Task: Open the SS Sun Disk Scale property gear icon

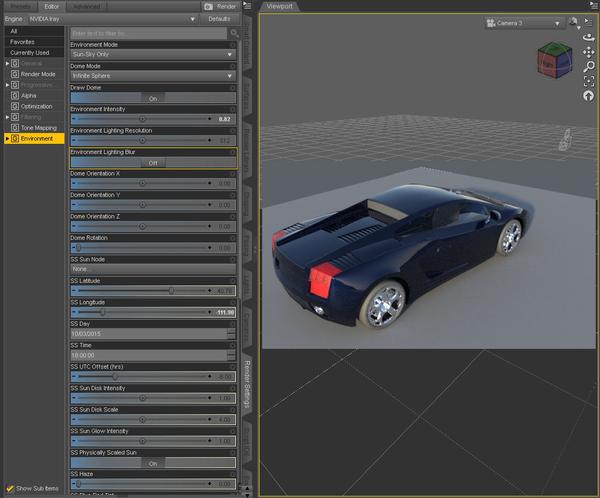Action: point(232,410)
